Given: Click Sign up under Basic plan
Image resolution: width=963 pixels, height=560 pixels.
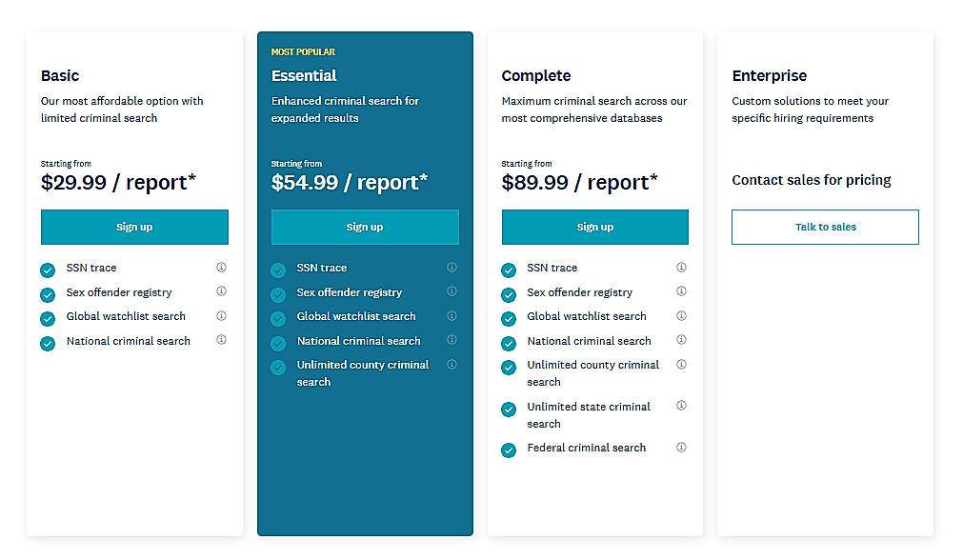Looking at the screenshot, I should 134,228.
